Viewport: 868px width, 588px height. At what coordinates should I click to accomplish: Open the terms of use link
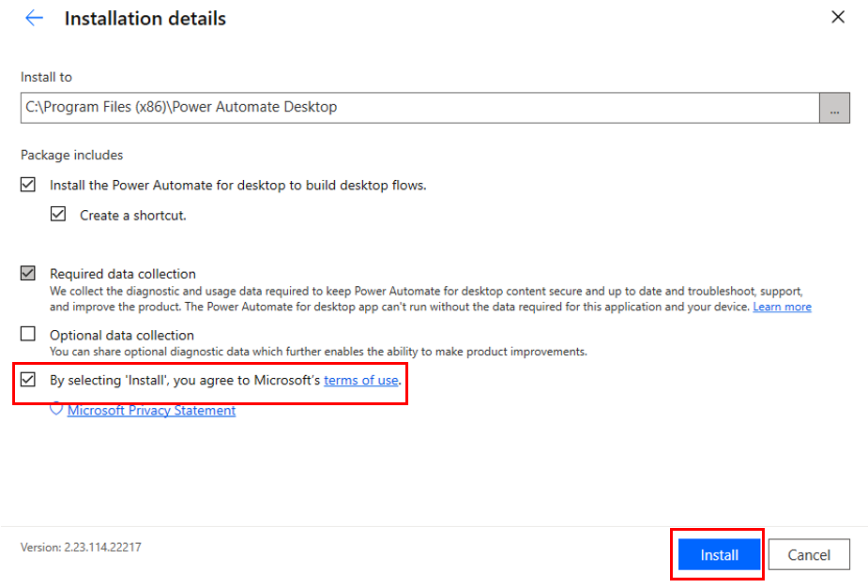360,380
